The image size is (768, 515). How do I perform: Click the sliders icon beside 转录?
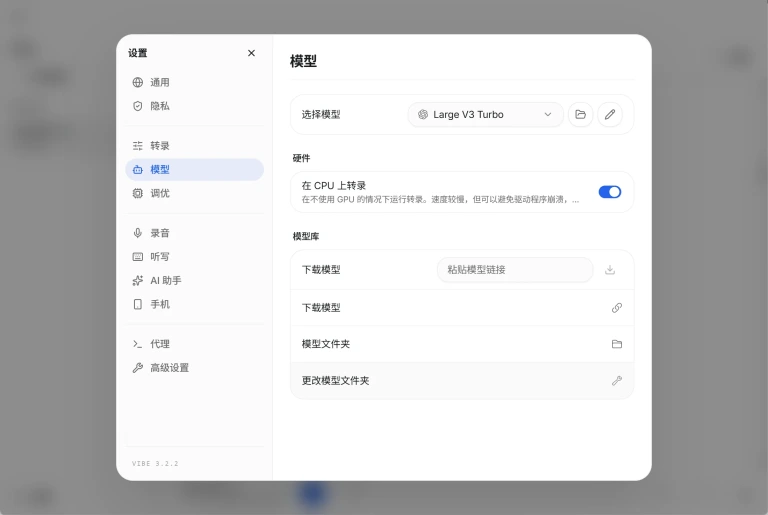click(138, 146)
